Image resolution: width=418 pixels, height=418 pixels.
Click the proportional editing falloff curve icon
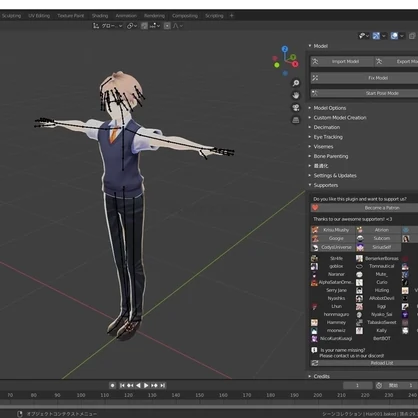click(x=176, y=26)
